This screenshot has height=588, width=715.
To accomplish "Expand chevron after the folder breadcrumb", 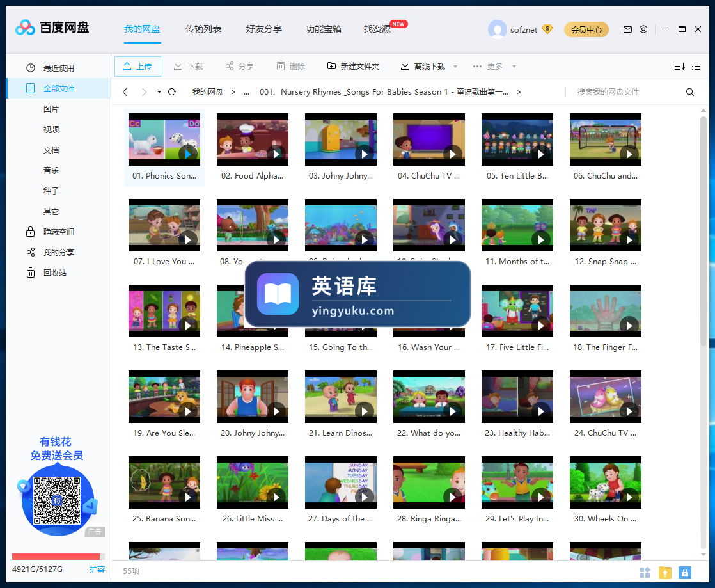I will pos(519,92).
